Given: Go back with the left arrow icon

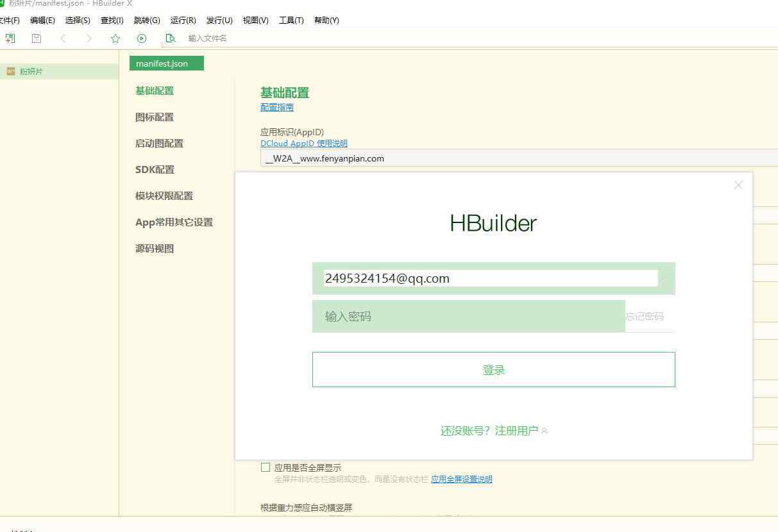Looking at the screenshot, I should pos(63,38).
